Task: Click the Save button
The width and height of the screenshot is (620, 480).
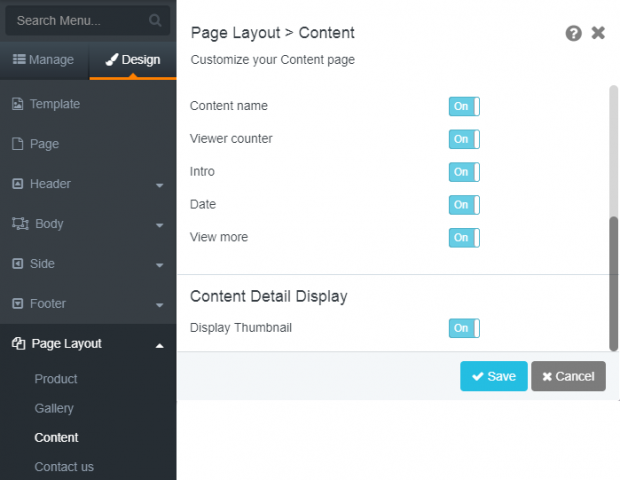Action: [494, 376]
